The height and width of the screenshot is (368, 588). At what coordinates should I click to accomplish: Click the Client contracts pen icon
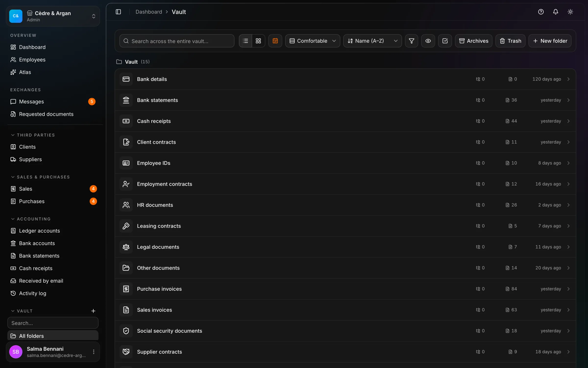tap(126, 142)
